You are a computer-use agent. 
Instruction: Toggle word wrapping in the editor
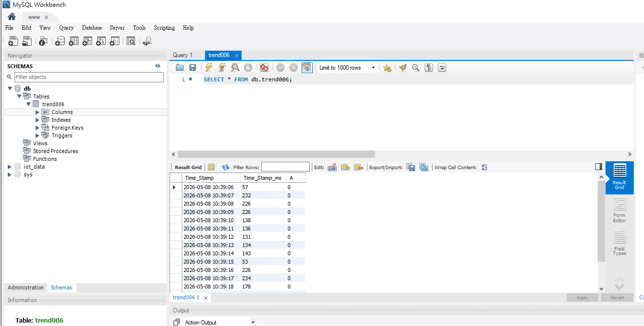(x=442, y=68)
